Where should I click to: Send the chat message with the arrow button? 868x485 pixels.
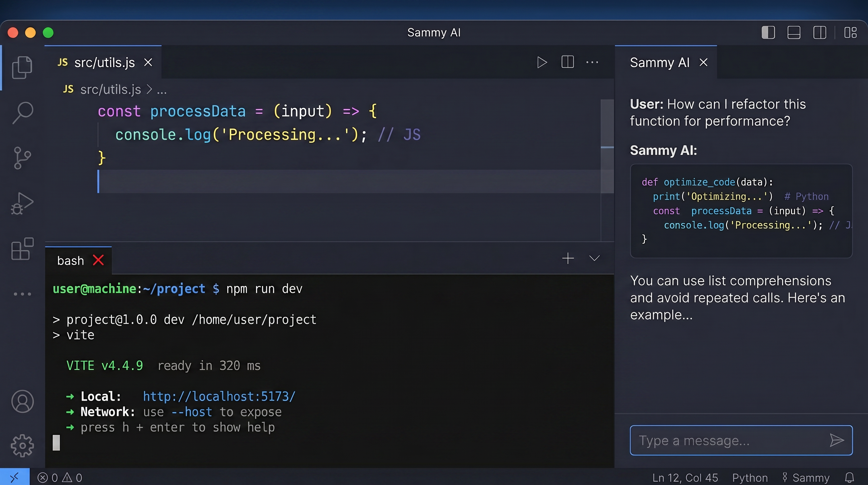(838, 440)
